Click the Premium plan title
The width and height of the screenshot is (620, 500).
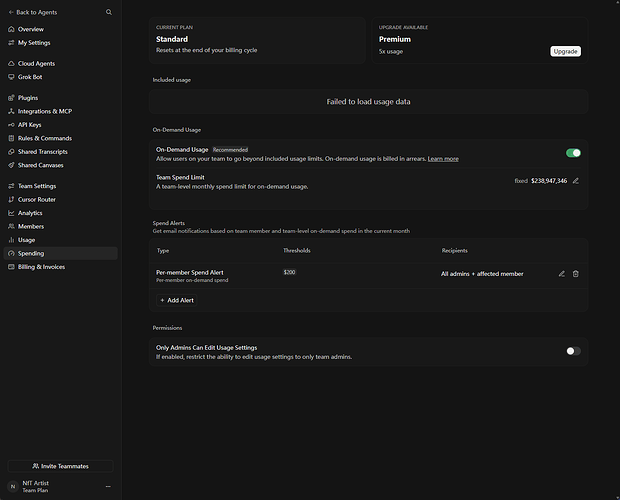pyautogui.click(x=395, y=39)
